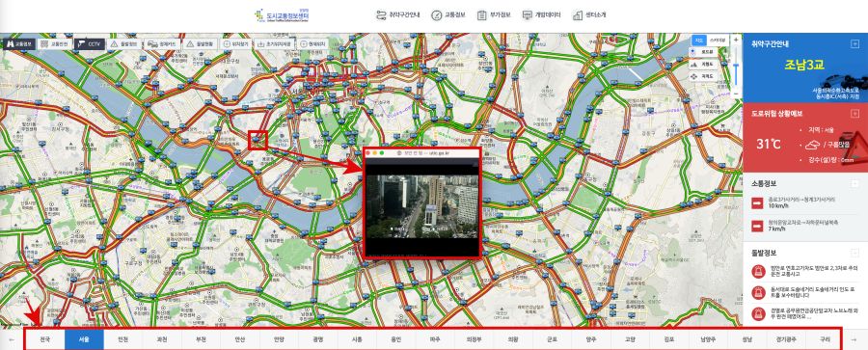The height and width of the screenshot is (350, 868).
Task: Open 센터소개 in the top menu
Action: 589,15
